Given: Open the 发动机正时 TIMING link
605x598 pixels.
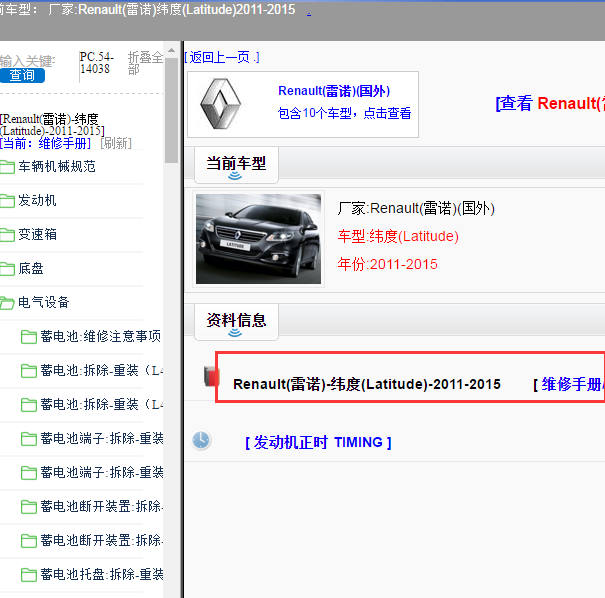Looking at the screenshot, I should (318, 442).
